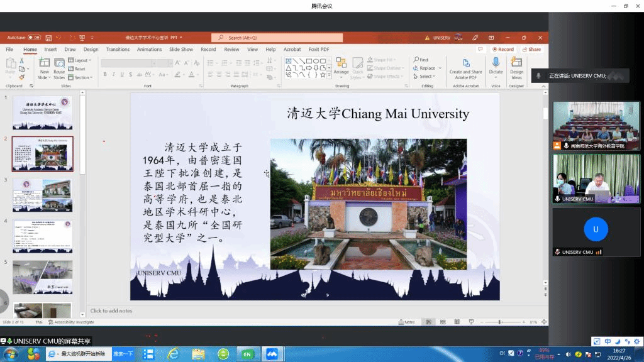Click the Record button at top right

[x=503, y=49]
